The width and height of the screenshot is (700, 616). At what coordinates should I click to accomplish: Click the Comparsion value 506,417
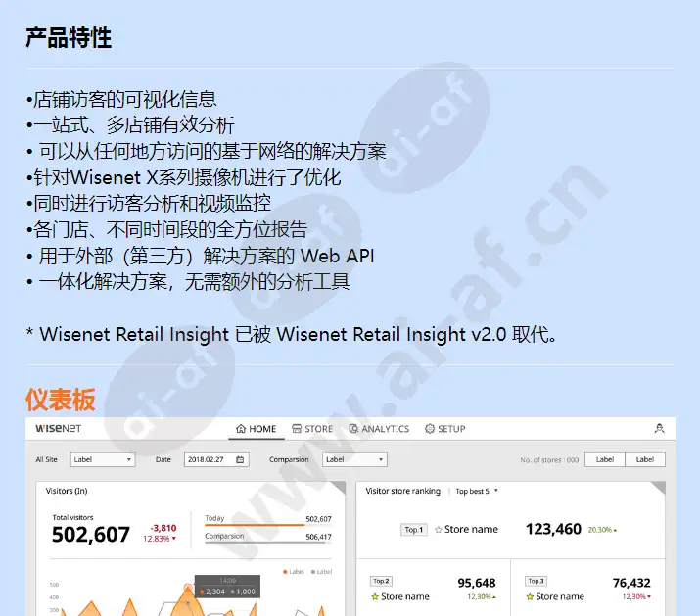(319, 537)
